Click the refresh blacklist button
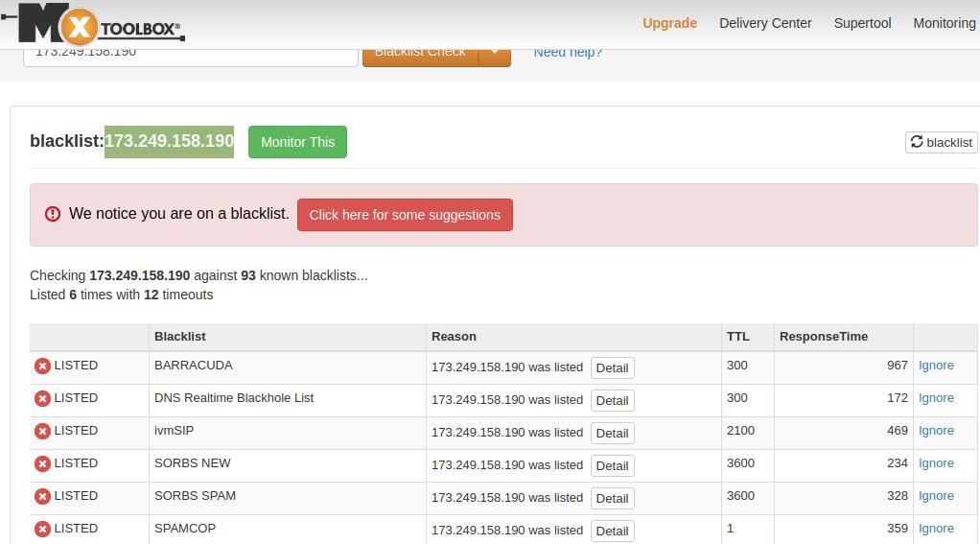 point(942,143)
